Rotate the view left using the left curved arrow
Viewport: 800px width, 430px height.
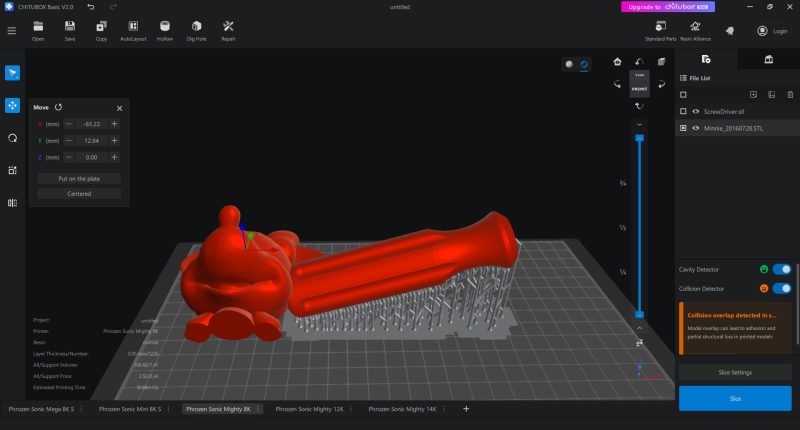coord(617,84)
